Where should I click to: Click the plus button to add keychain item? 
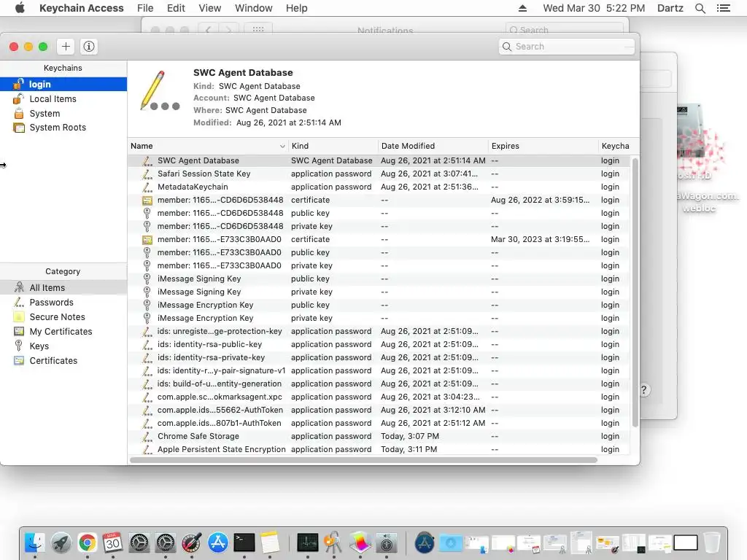[x=66, y=46]
